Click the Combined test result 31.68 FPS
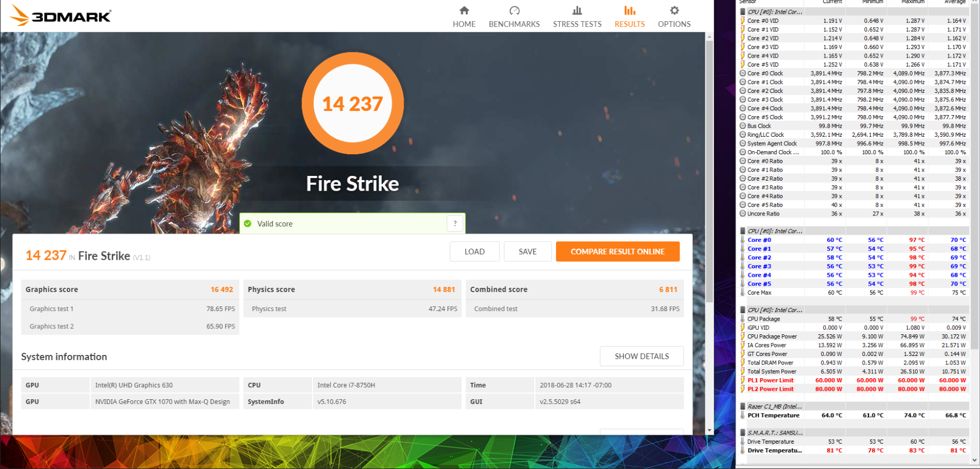This screenshot has width=980, height=469. 665,309
